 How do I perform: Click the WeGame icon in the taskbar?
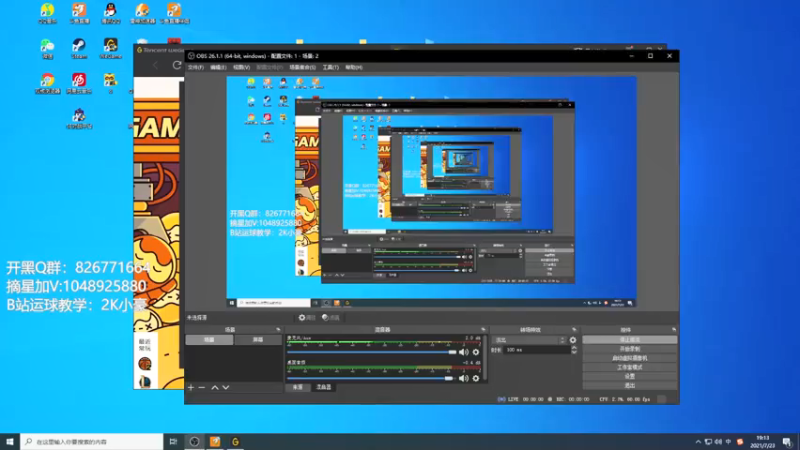(235, 442)
